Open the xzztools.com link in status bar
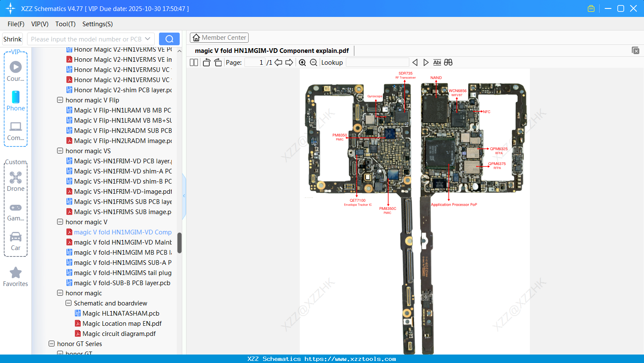Image resolution: width=644 pixels, height=363 pixels. (x=350, y=359)
